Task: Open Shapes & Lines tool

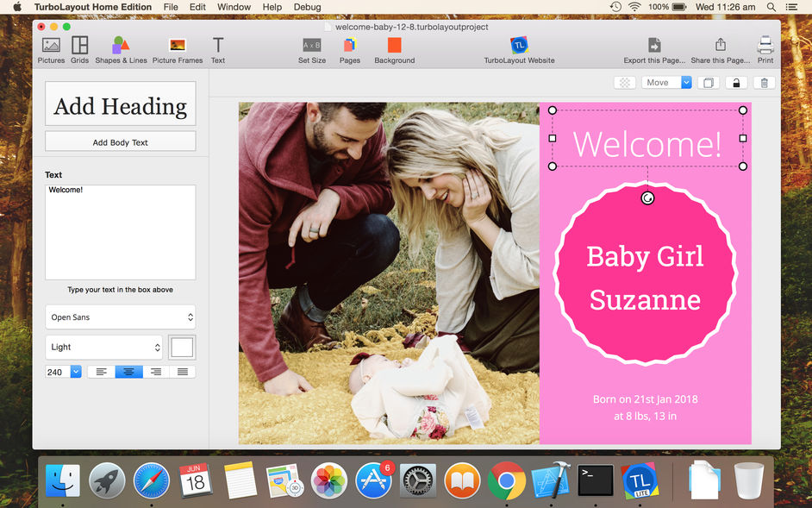Action: (x=122, y=50)
